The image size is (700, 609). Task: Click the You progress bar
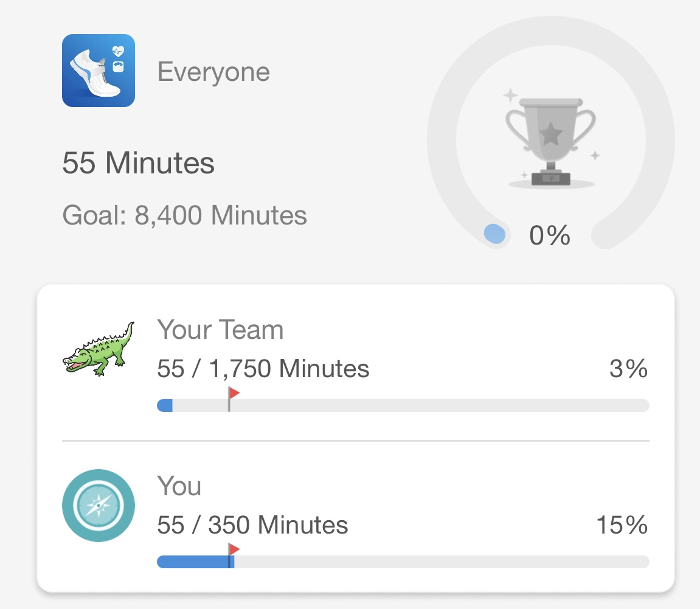(x=403, y=562)
